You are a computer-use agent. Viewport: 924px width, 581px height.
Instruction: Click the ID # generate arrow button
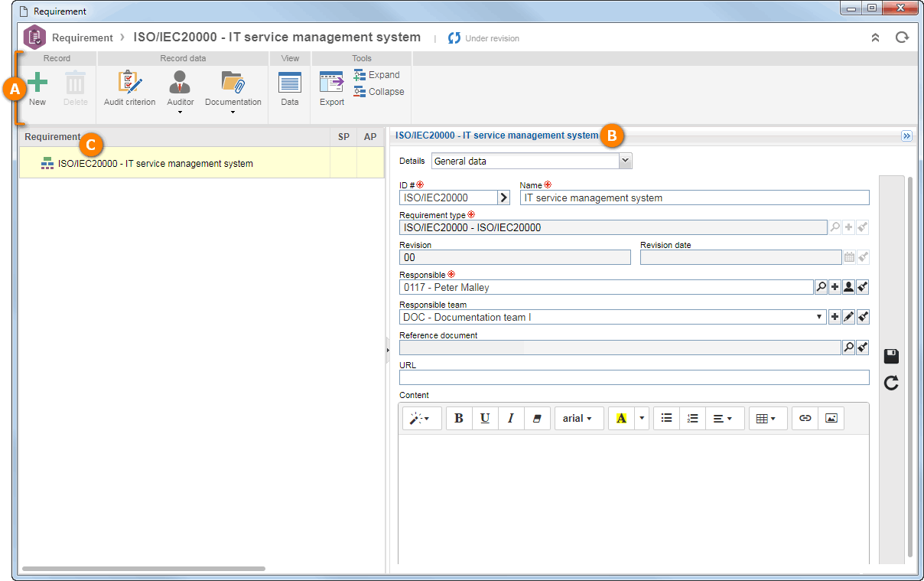[x=504, y=197]
